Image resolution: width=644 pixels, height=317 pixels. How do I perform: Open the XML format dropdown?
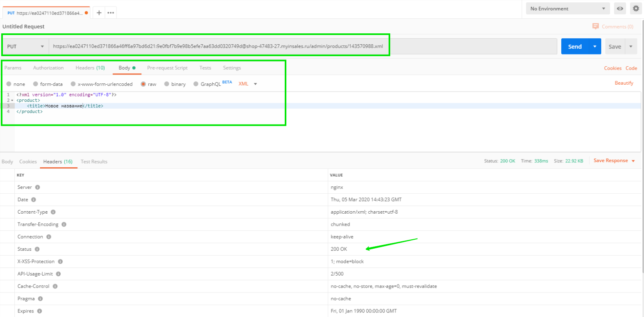click(248, 84)
